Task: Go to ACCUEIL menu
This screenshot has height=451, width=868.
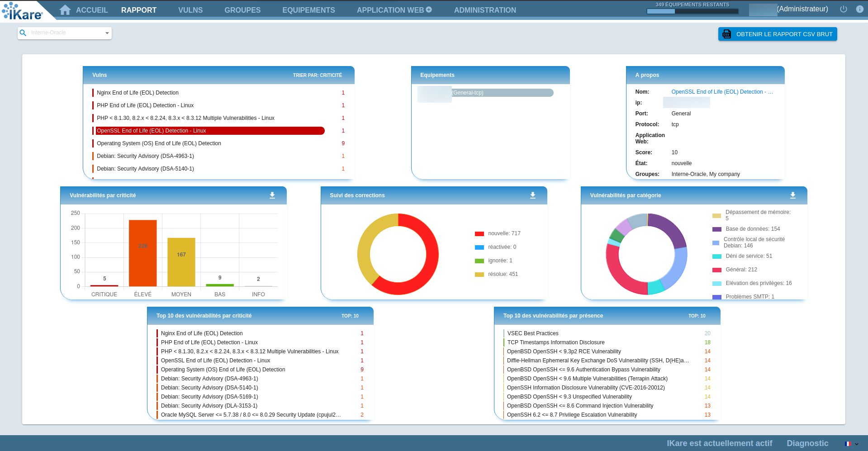Action: tap(92, 10)
